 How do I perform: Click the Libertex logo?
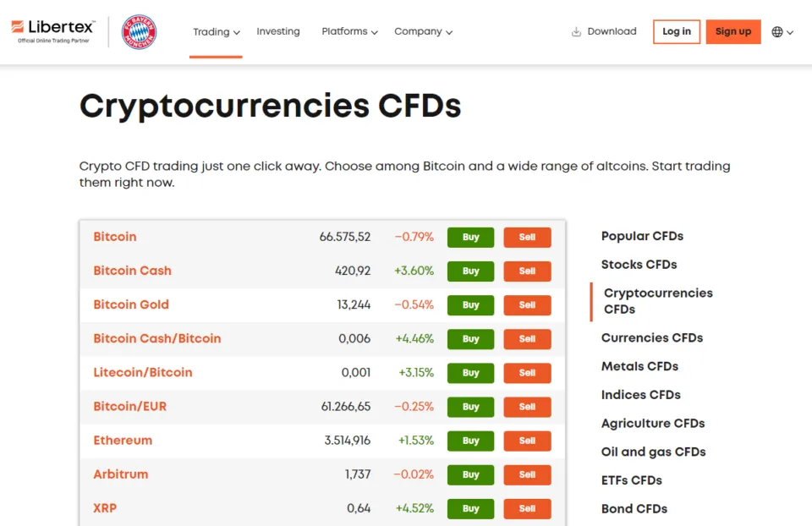pyautogui.click(x=53, y=31)
